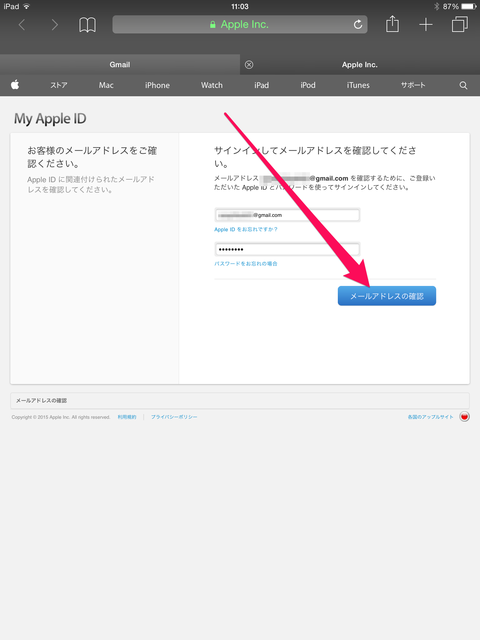
Task: Reload the page with refresh icon
Action: [358, 24]
